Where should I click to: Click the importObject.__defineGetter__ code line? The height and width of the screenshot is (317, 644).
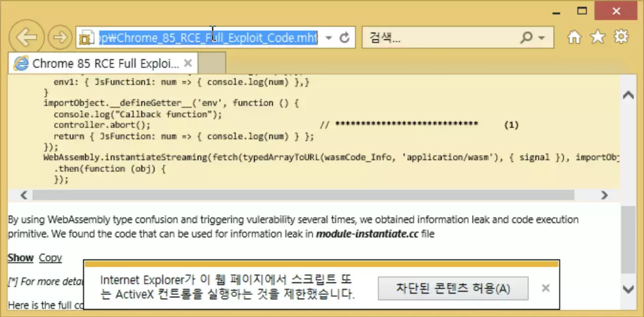tap(172, 103)
